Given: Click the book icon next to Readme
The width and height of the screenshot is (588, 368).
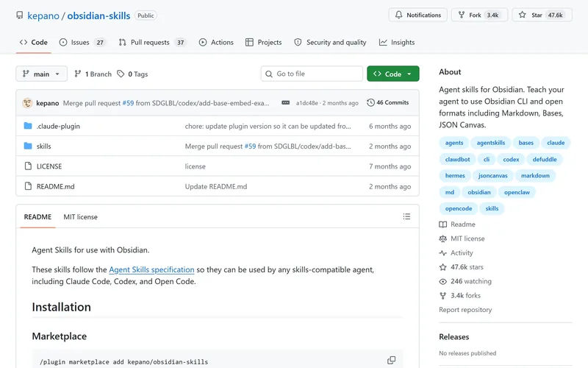Looking at the screenshot, I should tap(443, 224).
